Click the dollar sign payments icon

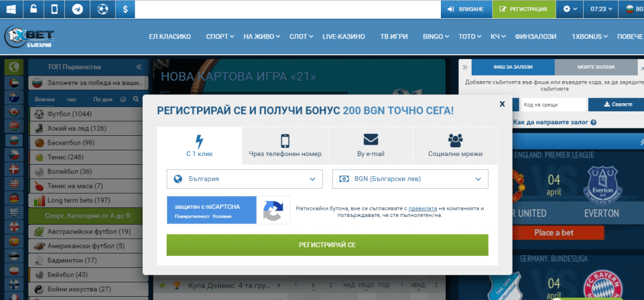(x=125, y=9)
